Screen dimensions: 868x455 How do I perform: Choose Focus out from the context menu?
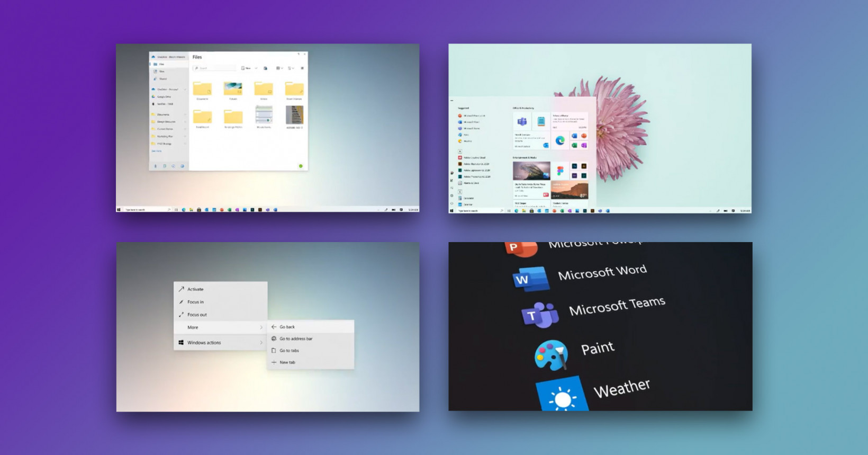[220, 315]
